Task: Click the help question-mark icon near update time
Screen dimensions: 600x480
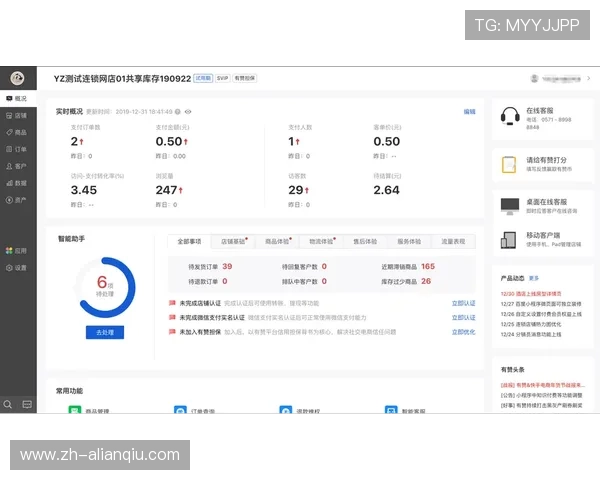Action: point(178,112)
